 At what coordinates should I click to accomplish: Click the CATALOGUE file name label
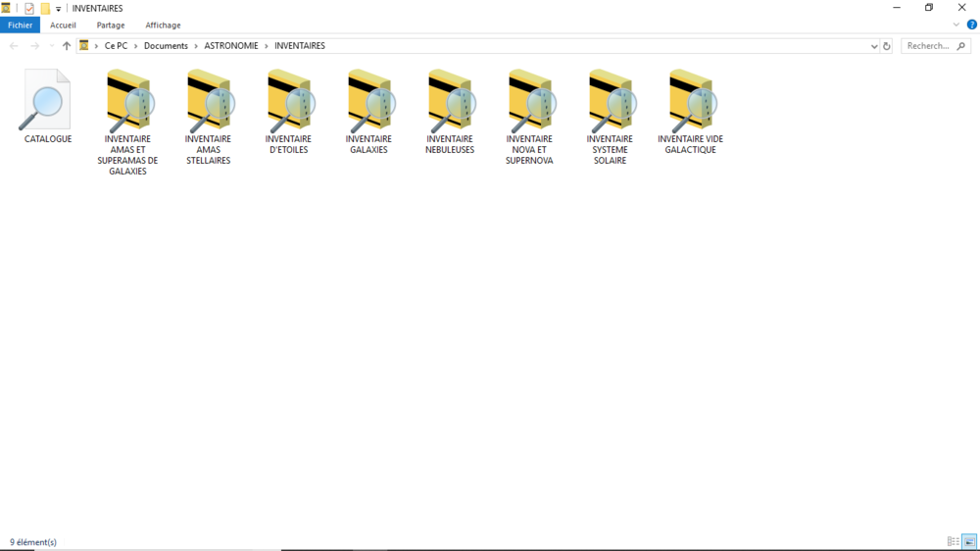(x=48, y=139)
